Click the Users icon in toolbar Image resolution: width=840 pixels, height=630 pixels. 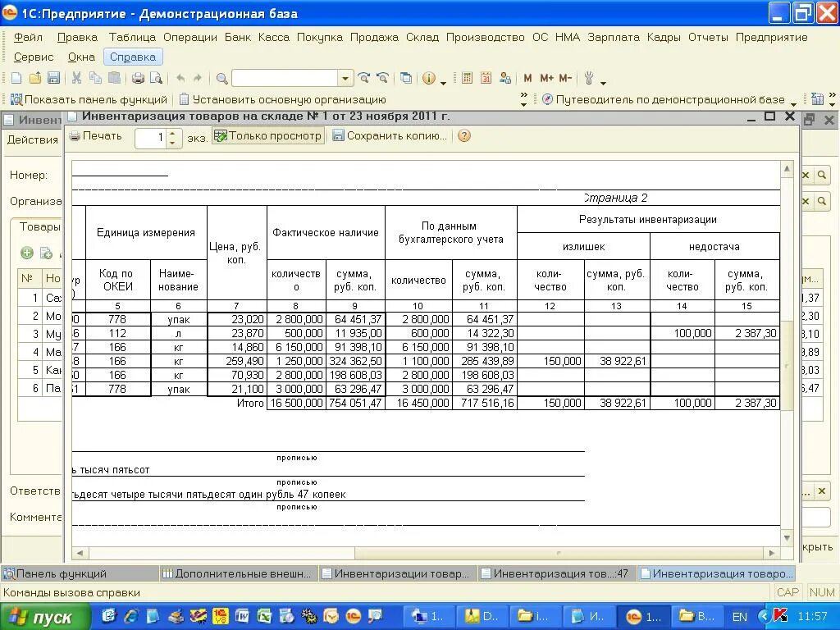pyautogui.click(x=504, y=78)
